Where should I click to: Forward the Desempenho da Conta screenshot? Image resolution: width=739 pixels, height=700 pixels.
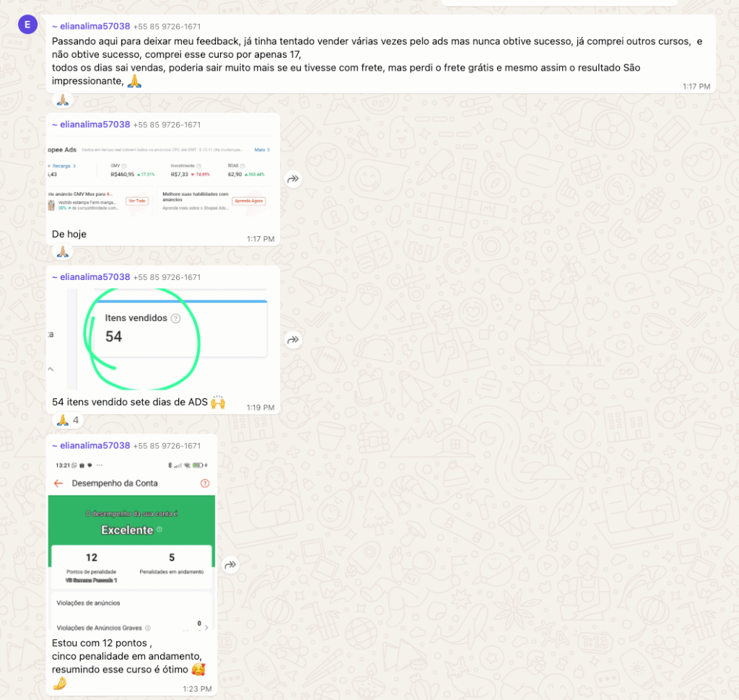pyautogui.click(x=230, y=564)
